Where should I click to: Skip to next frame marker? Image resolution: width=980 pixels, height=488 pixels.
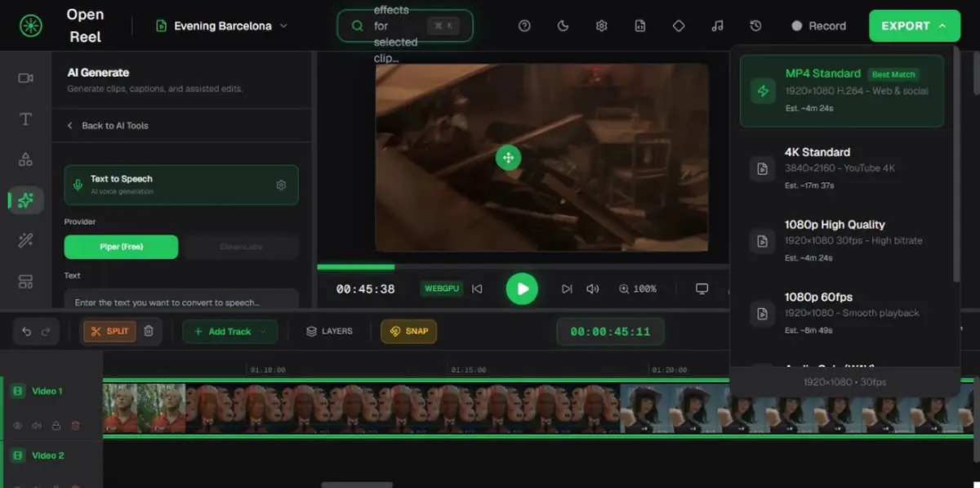tap(567, 289)
